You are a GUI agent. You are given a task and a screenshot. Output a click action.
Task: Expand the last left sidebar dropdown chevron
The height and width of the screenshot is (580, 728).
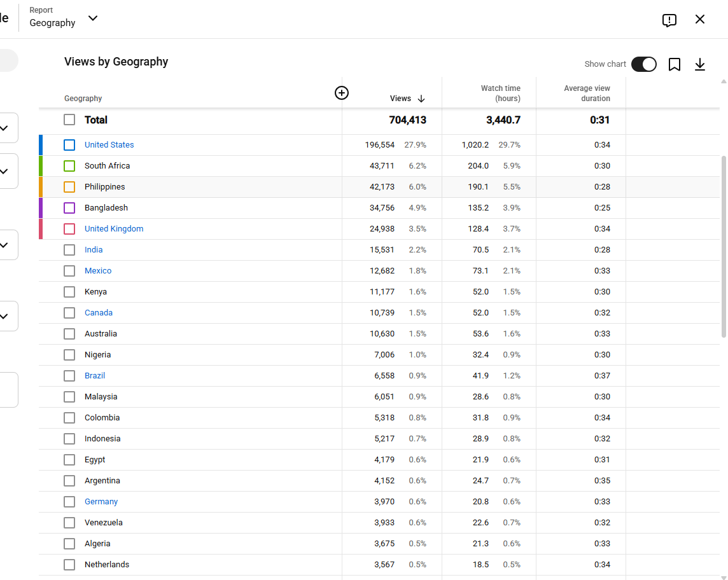click(4, 317)
